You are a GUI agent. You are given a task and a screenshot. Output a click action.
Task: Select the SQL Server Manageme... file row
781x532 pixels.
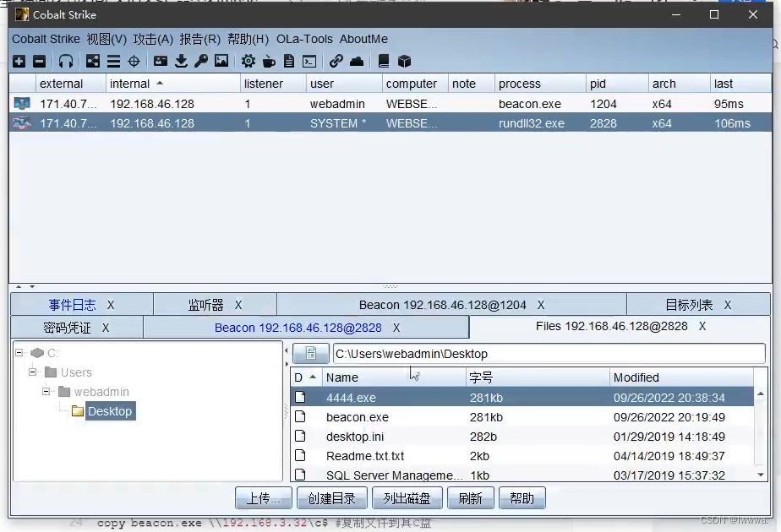pyautogui.click(x=522, y=475)
